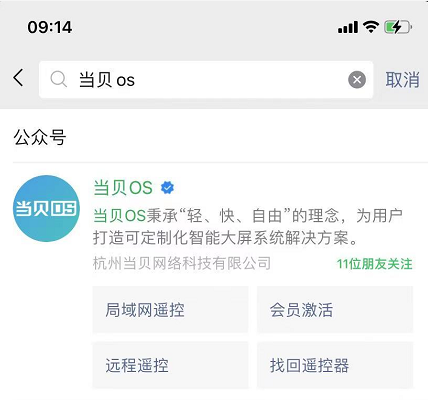The image size is (428, 400).
Task: Open the 远程遥控 shortcut
Action: pos(170,365)
